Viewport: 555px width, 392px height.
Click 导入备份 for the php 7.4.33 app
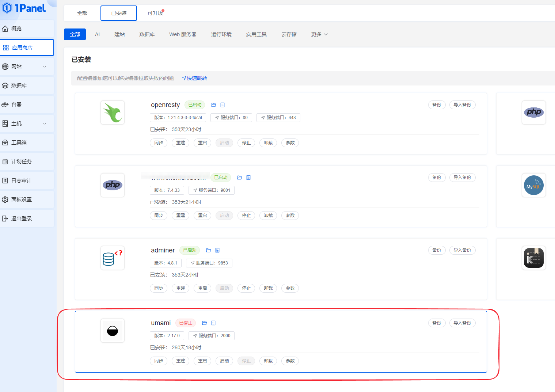(x=462, y=178)
